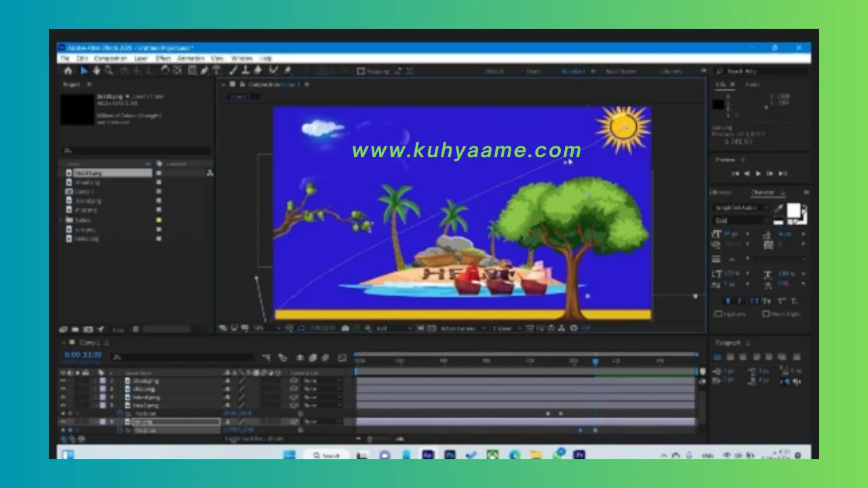Screen dimensions: 868x488
Task: Open the Effect menu
Action: pos(163,59)
